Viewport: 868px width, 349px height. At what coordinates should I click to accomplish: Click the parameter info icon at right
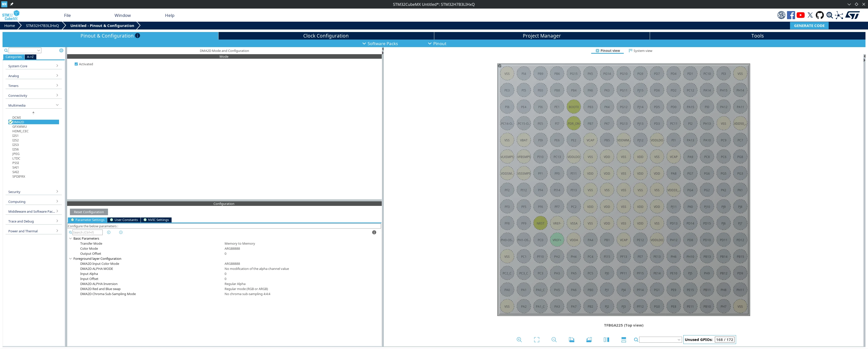pyautogui.click(x=374, y=232)
